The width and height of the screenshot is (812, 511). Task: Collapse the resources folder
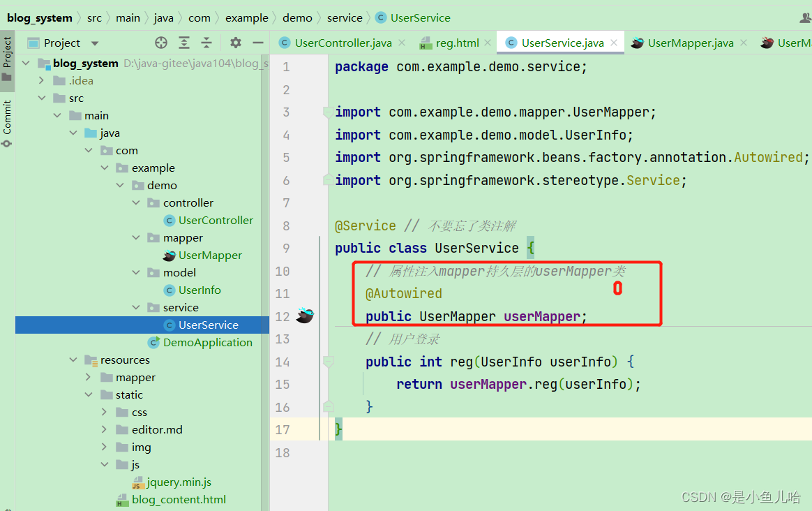[73, 360]
